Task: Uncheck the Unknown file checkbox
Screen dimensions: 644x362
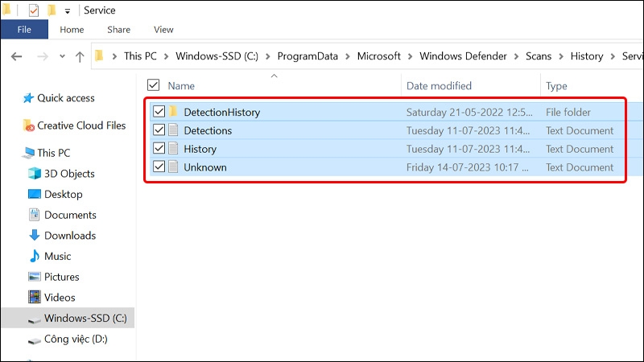Action: (x=159, y=167)
